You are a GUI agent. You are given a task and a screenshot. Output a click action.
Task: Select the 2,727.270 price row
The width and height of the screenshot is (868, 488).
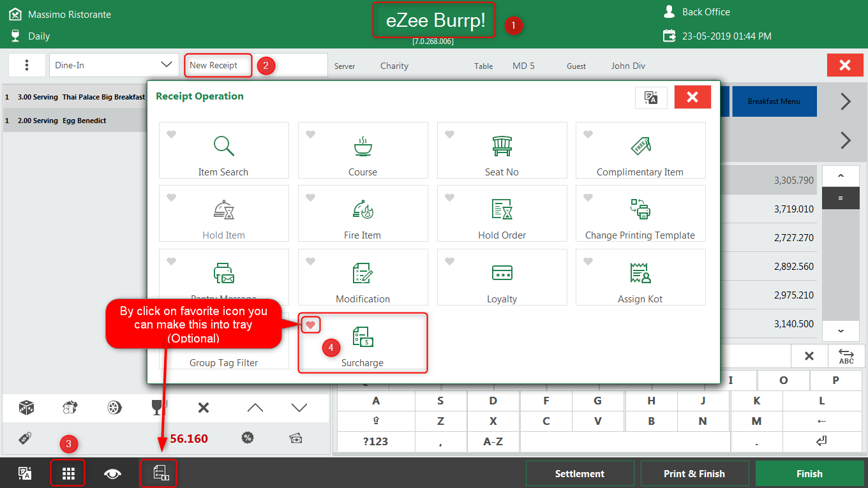767,237
